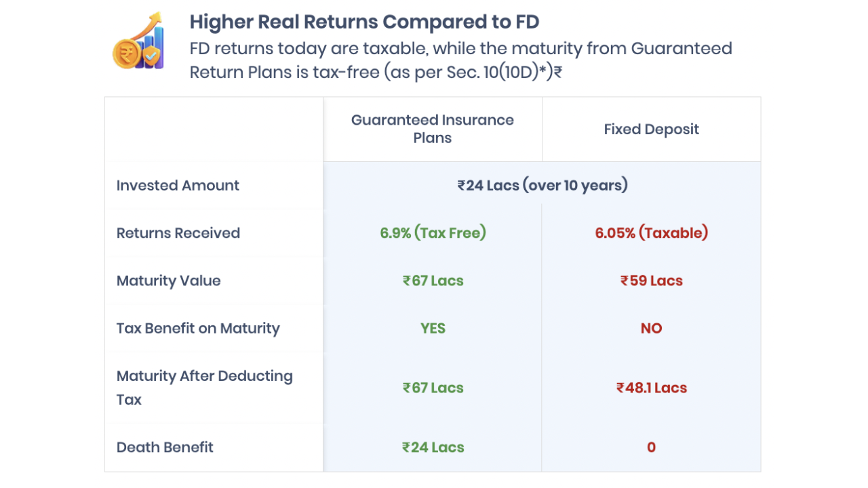Click the rupee coin growth chart icon
This screenshot has height=488, width=868.
tap(139, 41)
